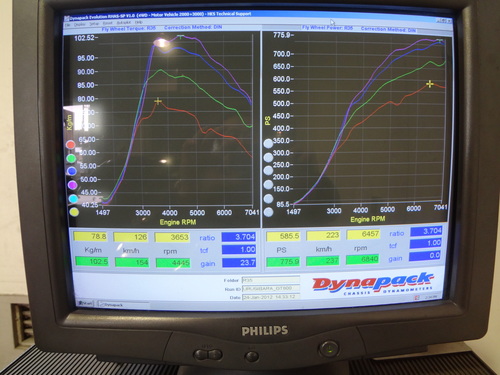Click the cyan run indicator circle
Screen dimensions: 500x375
tap(73, 199)
